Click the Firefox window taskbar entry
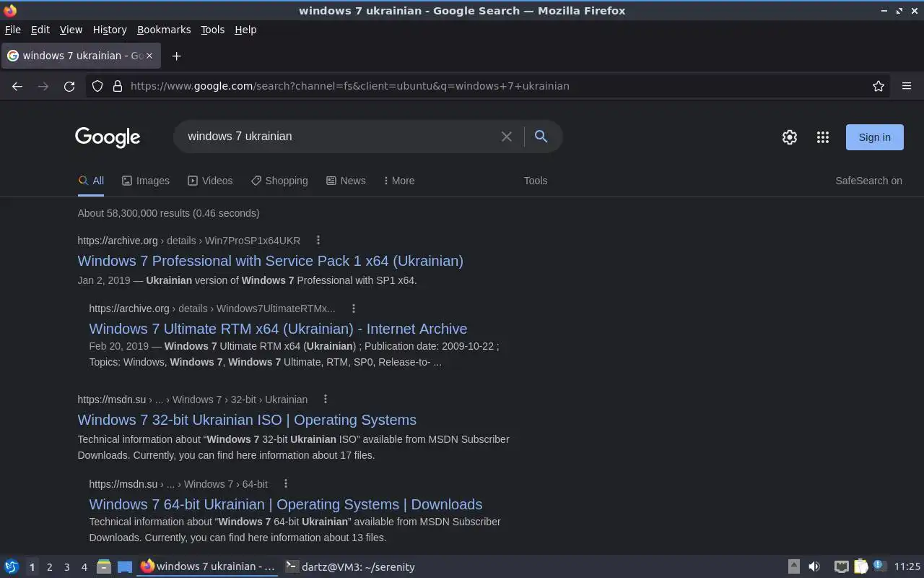The image size is (924, 578). [x=208, y=567]
